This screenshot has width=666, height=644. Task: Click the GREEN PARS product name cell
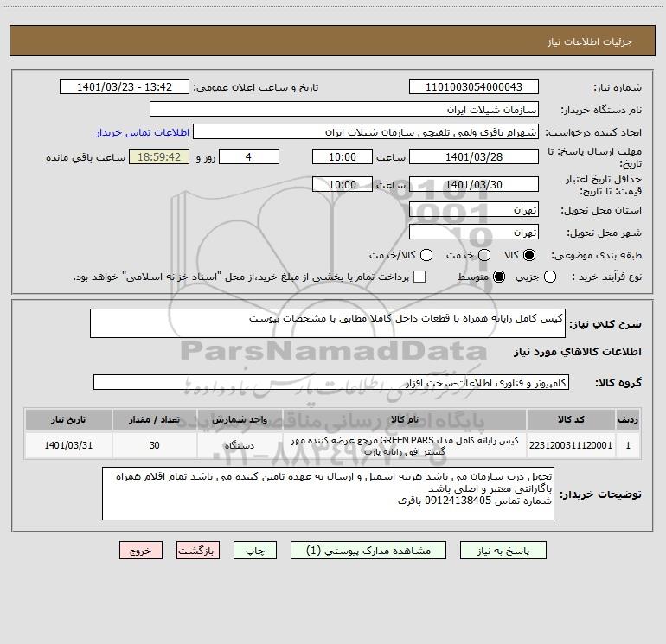(x=405, y=445)
